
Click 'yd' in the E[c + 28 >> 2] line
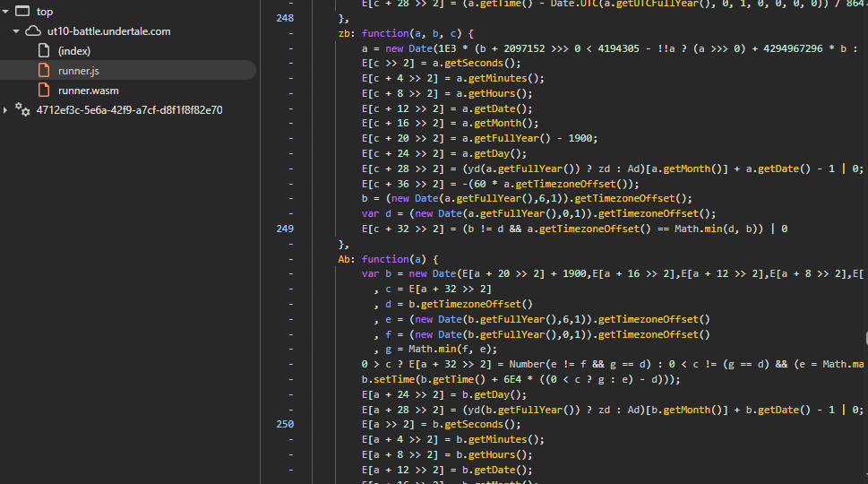[x=474, y=169]
